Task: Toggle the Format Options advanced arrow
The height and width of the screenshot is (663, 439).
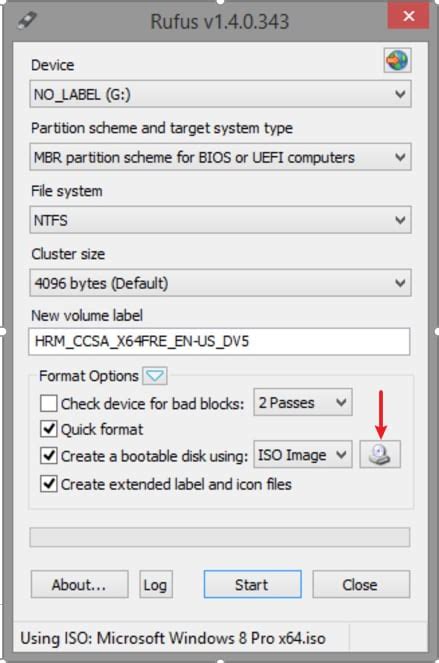Action: coord(155,375)
